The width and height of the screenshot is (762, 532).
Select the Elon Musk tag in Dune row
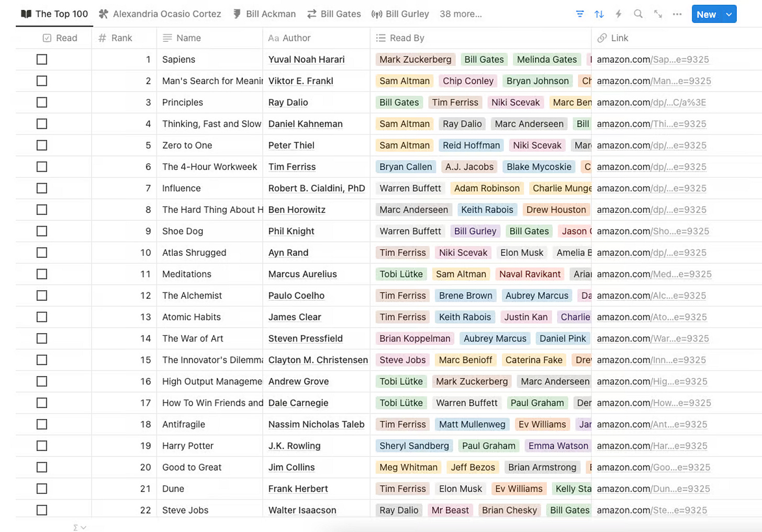461,489
